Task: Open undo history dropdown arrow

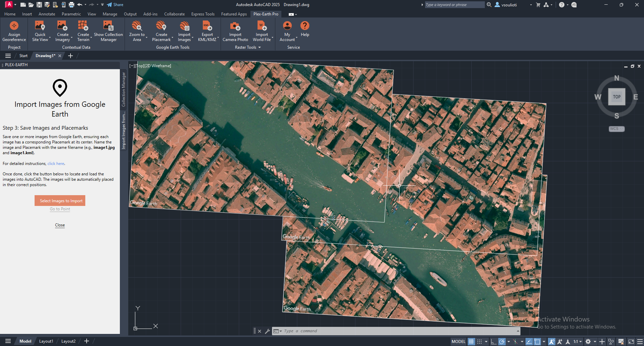Action: 85,5
